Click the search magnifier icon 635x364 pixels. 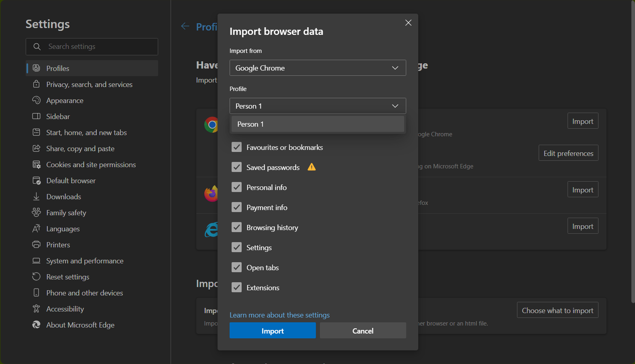(37, 47)
